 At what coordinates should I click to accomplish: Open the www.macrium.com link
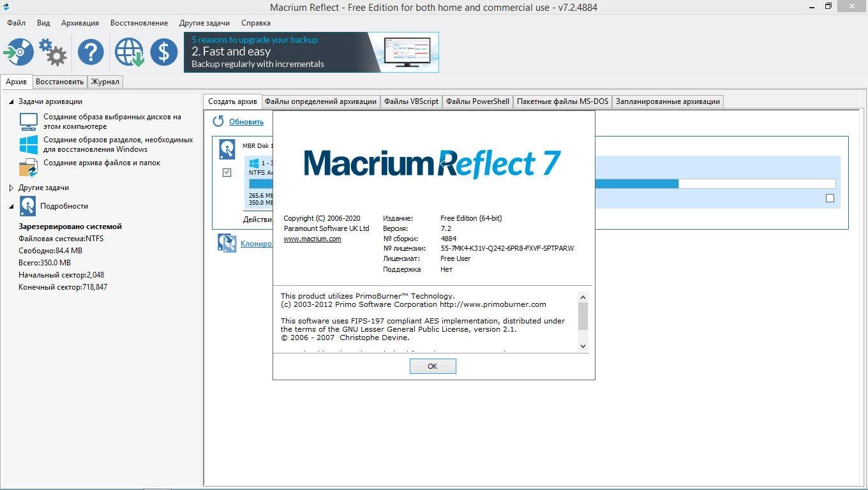pos(312,239)
